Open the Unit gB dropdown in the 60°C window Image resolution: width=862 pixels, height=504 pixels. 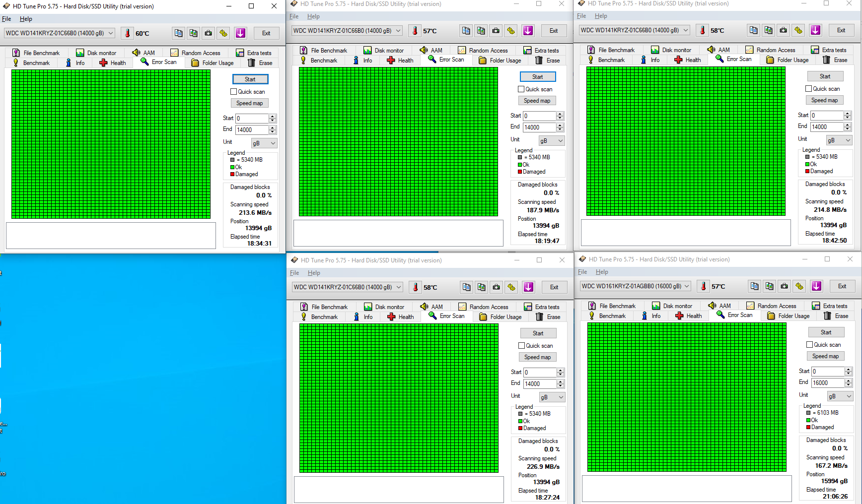tap(264, 143)
